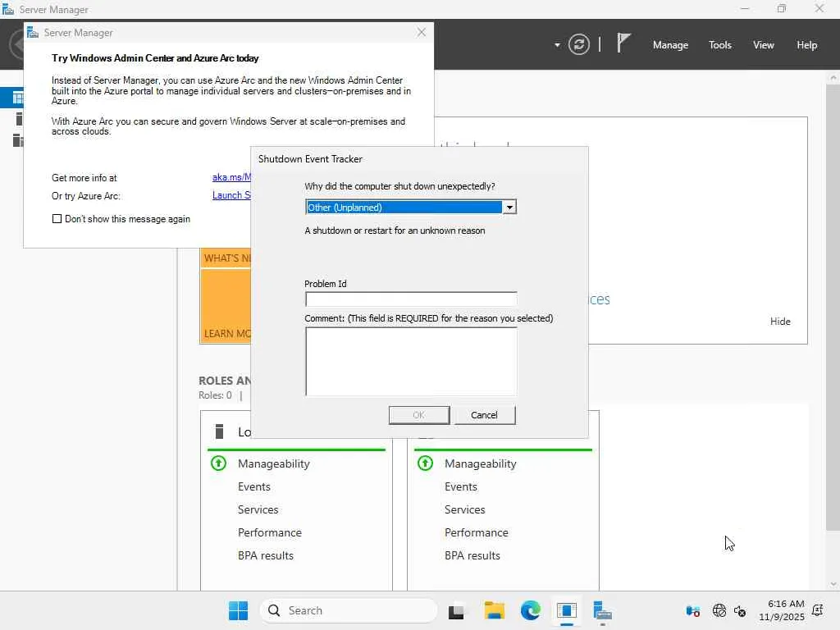Viewport: 840px width, 630px height.
Task: Open the notification center tray icon
Action: point(818,610)
